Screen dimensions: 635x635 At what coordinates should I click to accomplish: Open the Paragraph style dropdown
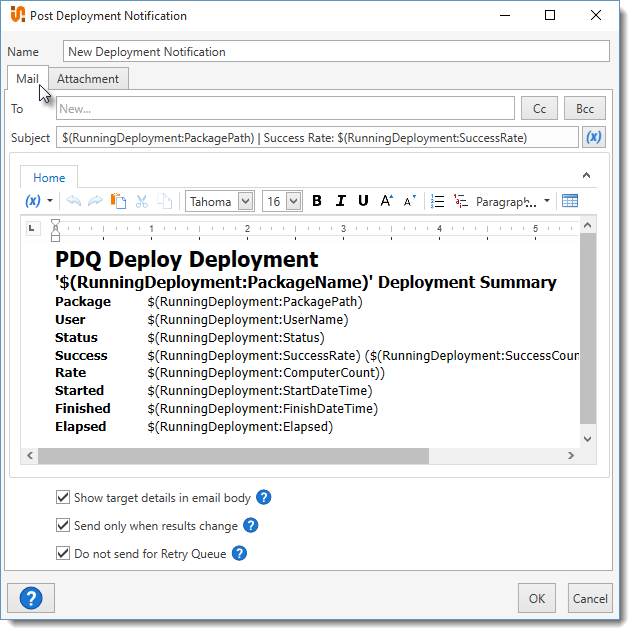[513, 201]
